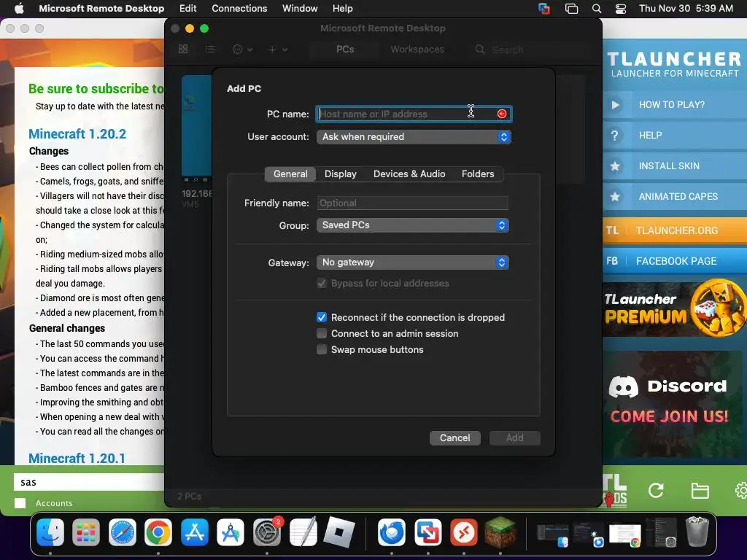This screenshot has height=560, width=747.
Task: Open the folder icon in TLauncher bottom bar
Action: (700, 491)
